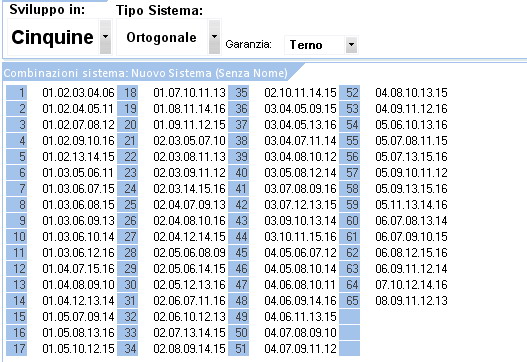Click combination 08.09.11.12.13 in row 65
The width and height of the screenshot is (527, 362).
tap(411, 300)
